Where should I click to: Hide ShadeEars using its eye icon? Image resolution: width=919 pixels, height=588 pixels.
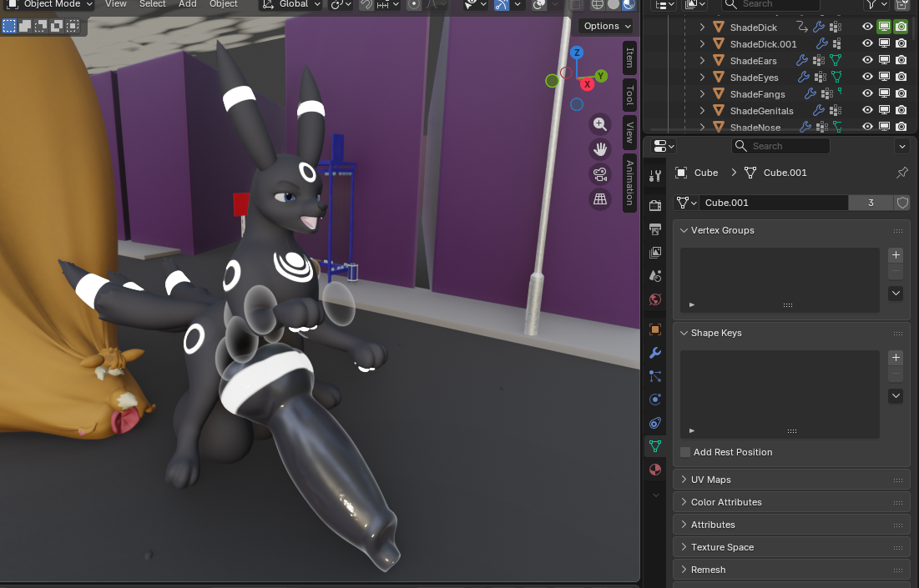click(x=867, y=60)
